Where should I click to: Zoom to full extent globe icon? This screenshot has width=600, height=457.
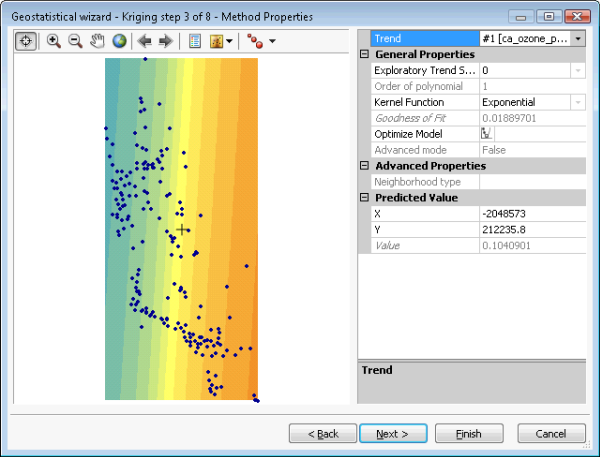pyautogui.click(x=120, y=41)
